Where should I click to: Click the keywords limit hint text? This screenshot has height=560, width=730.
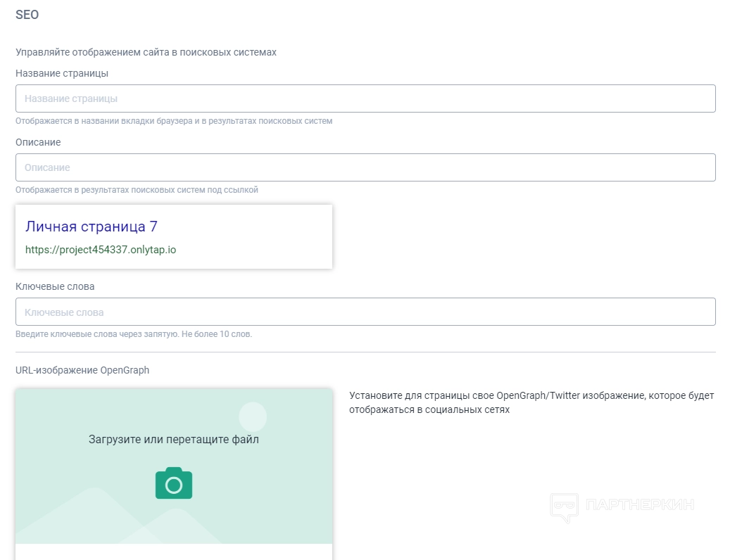tap(134, 334)
